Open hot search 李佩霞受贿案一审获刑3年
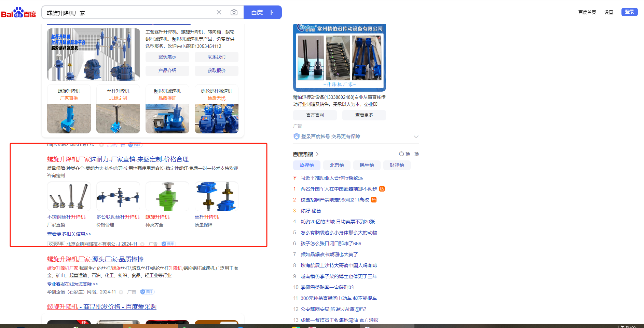The height and width of the screenshot is (328, 644). tap(328, 287)
